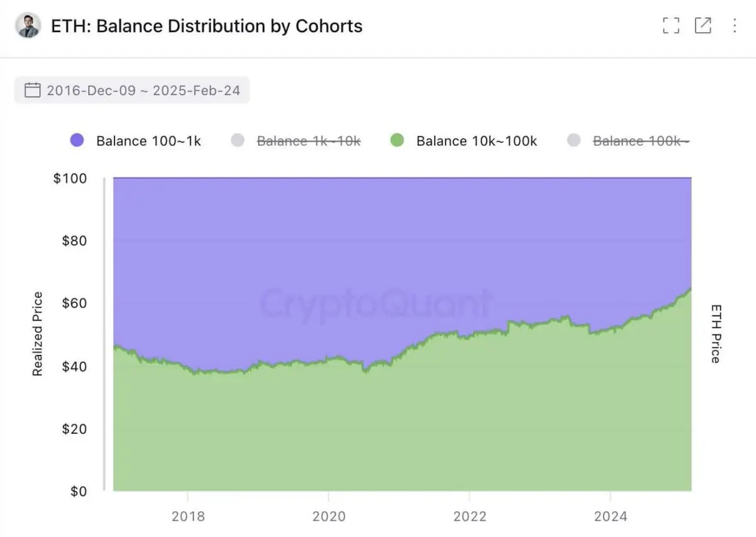
Task: Click the calendar icon in date range
Action: point(32,90)
